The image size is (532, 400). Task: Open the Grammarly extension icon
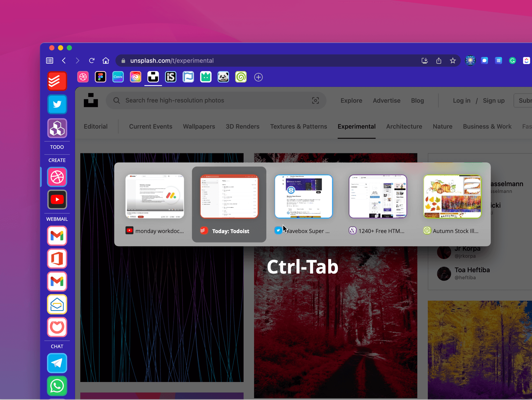(x=512, y=61)
